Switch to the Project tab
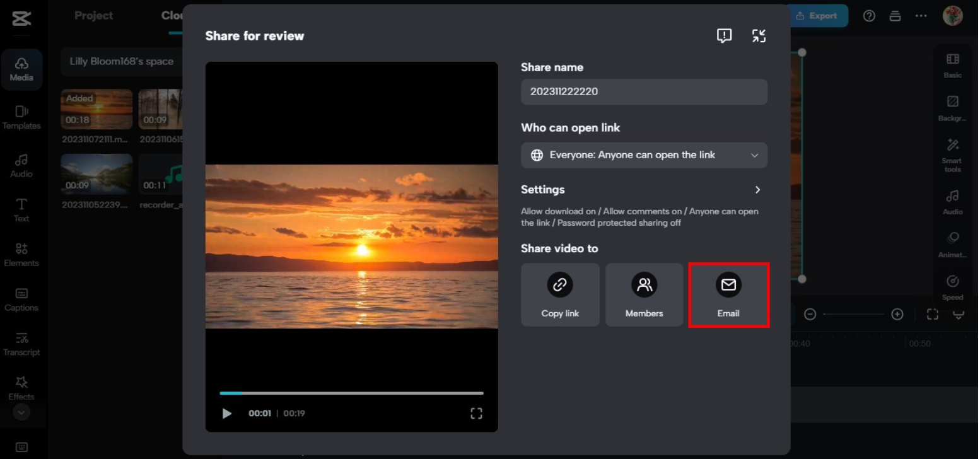 click(93, 15)
